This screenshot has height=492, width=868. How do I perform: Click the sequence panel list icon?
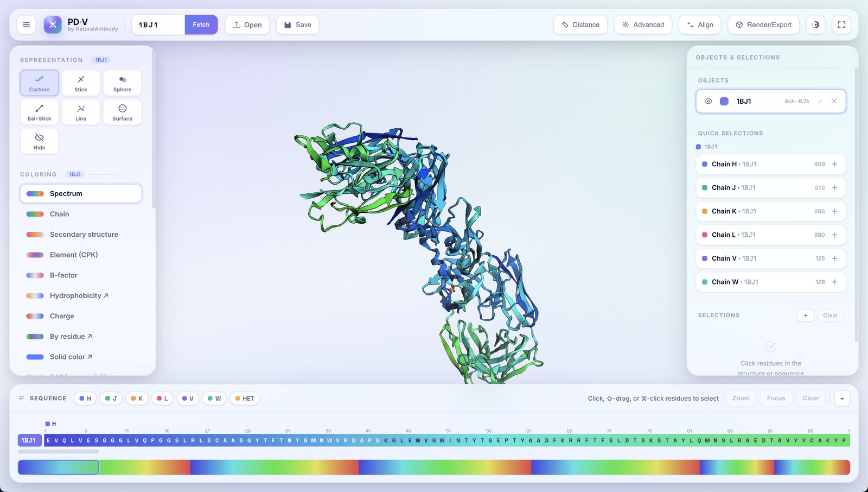[22, 399]
